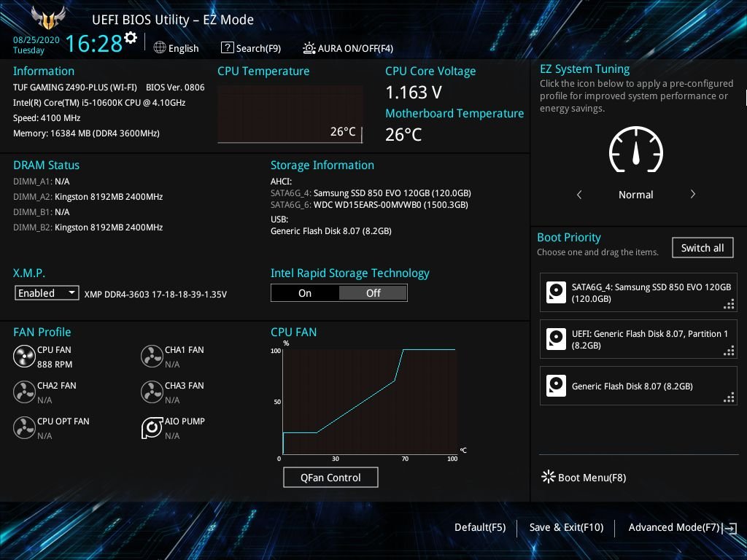The image size is (747, 560).
Task: Click USB Generic Flash Disk 8.07 storage entry
Action: coord(331,231)
